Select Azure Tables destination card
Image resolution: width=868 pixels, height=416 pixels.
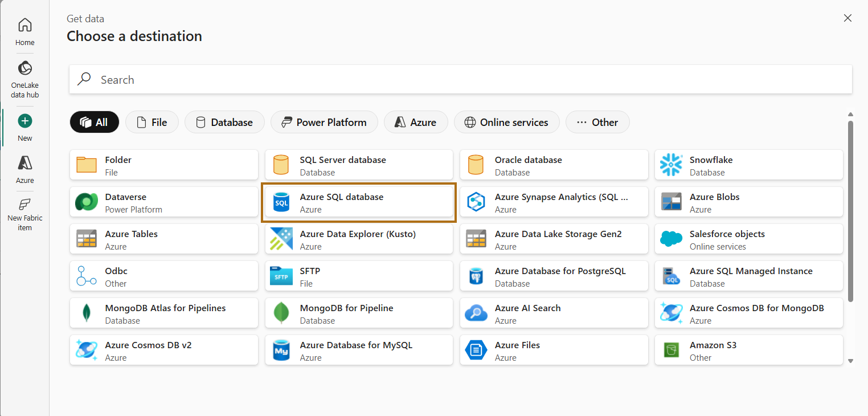(164, 239)
